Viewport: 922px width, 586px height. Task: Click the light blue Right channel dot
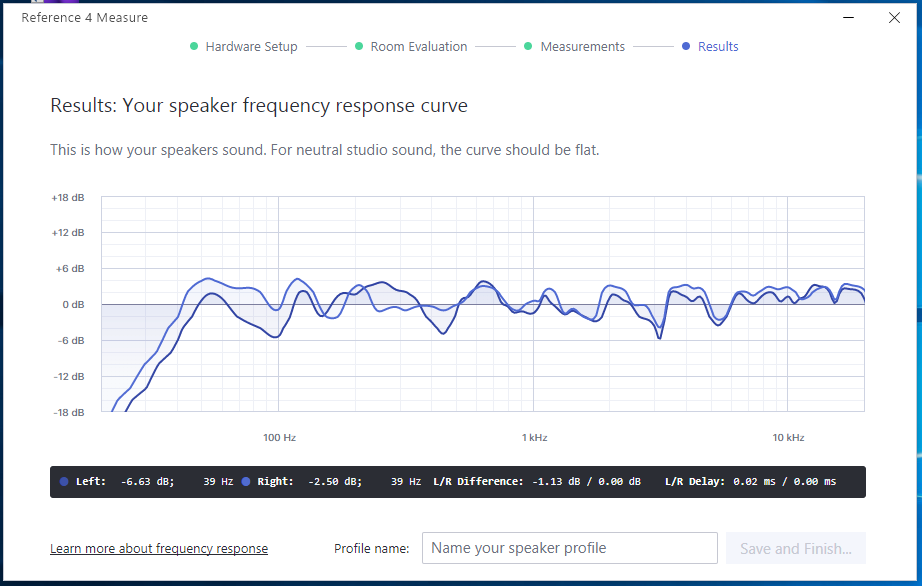(x=246, y=481)
